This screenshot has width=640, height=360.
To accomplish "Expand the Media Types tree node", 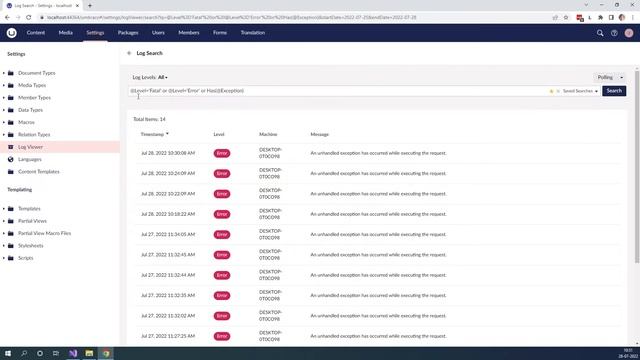I will click(4, 85).
